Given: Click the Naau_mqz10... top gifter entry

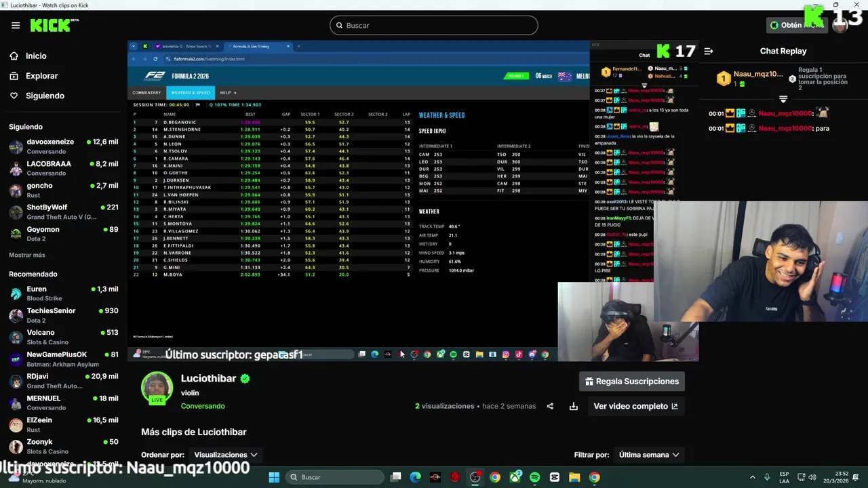Looking at the screenshot, I should 750,79.
